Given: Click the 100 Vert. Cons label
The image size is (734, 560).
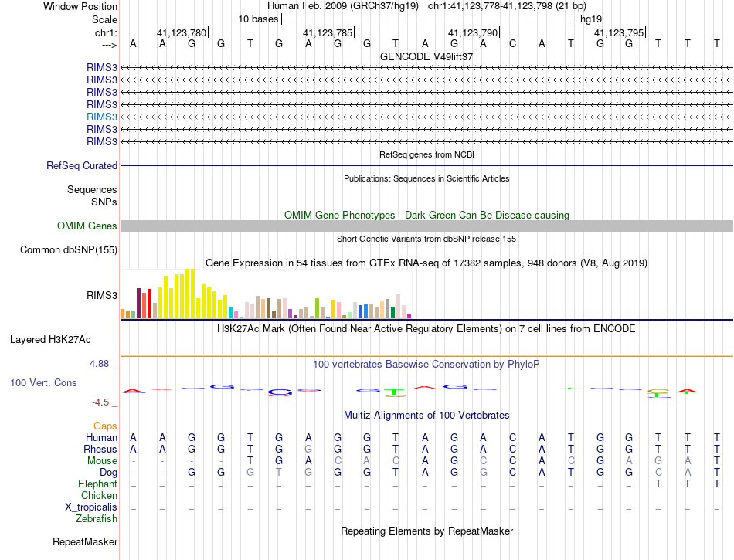Looking at the screenshot, I should [43, 382].
